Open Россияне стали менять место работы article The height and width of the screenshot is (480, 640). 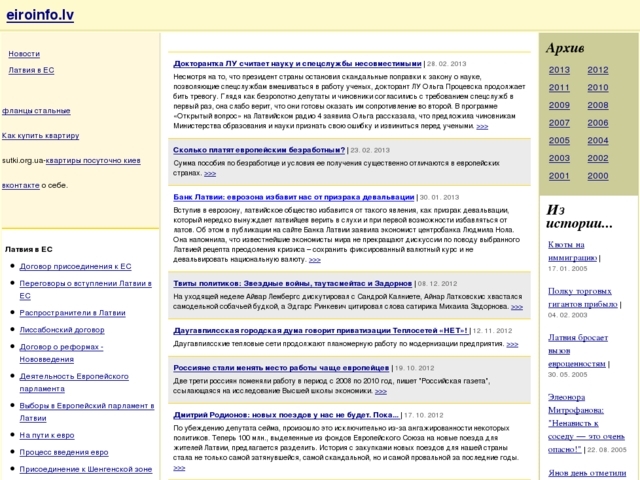click(x=281, y=368)
